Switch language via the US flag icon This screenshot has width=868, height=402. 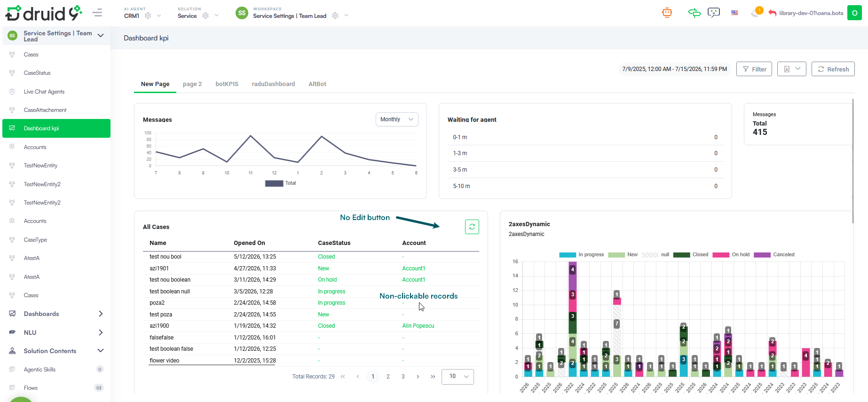point(734,13)
